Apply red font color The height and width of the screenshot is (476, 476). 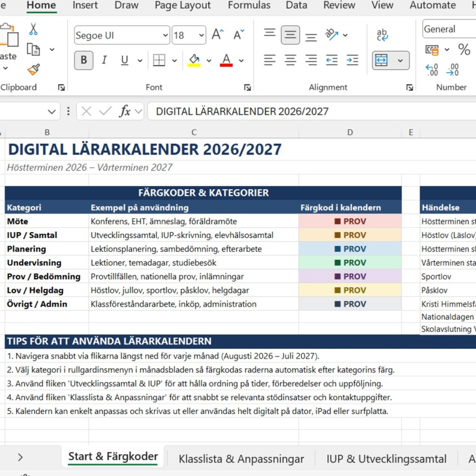point(226,60)
